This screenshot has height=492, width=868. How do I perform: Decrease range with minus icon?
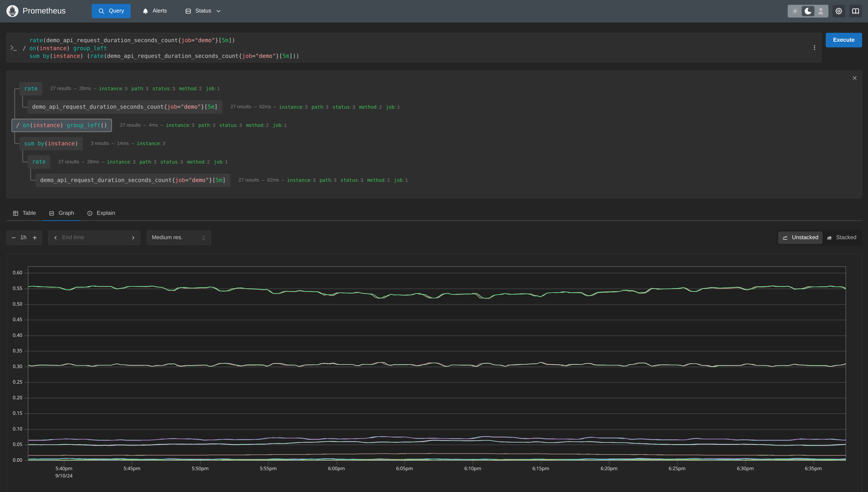pyautogui.click(x=13, y=238)
